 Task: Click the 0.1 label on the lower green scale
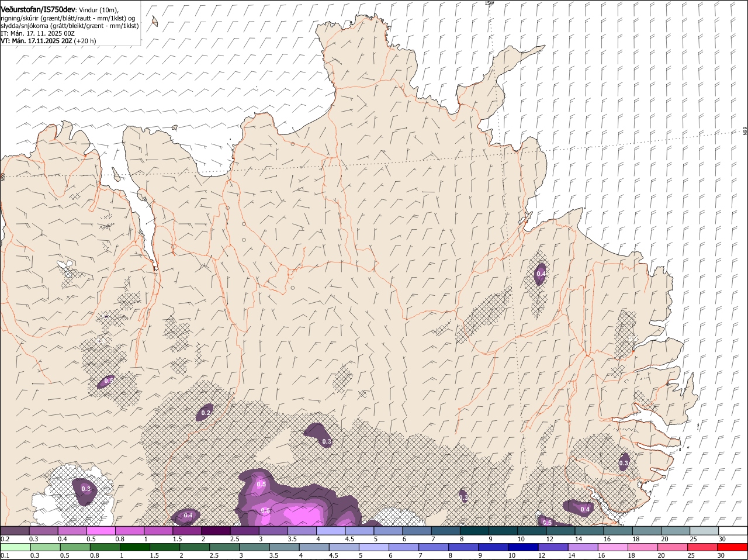tap(5, 555)
